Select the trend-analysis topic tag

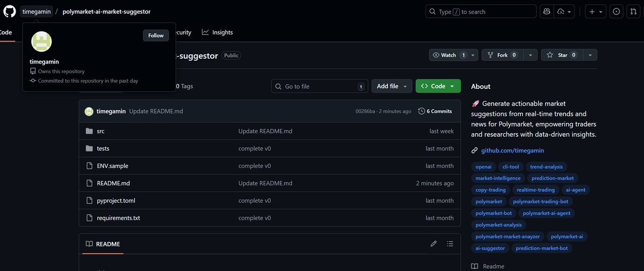pyautogui.click(x=546, y=167)
